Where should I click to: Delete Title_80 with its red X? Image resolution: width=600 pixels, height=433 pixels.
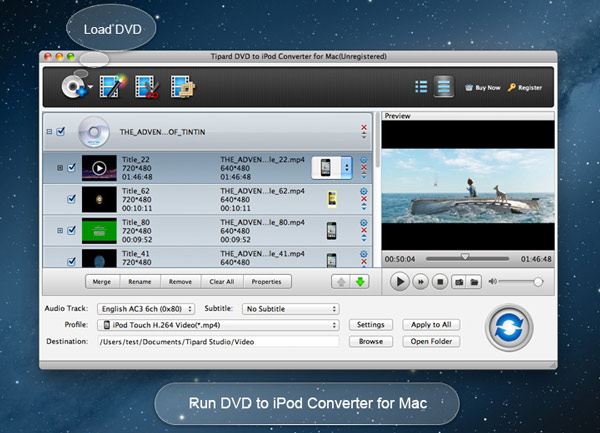tap(364, 230)
